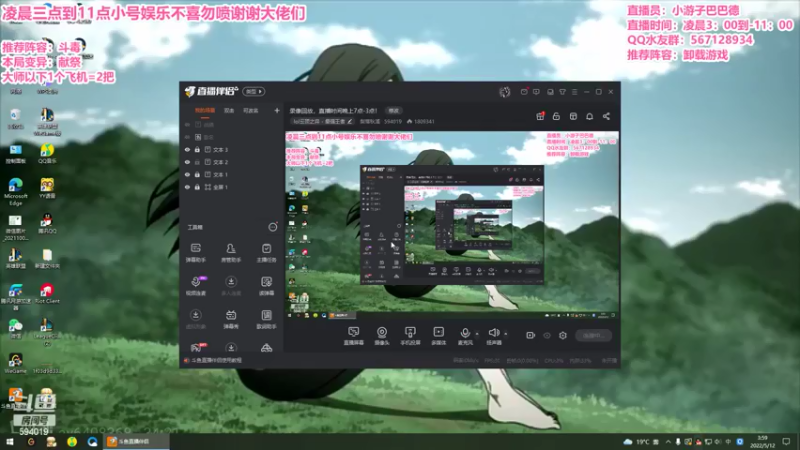Click the live streaming button at the bottom right
This screenshot has width=800, height=450.
(593, 335)
